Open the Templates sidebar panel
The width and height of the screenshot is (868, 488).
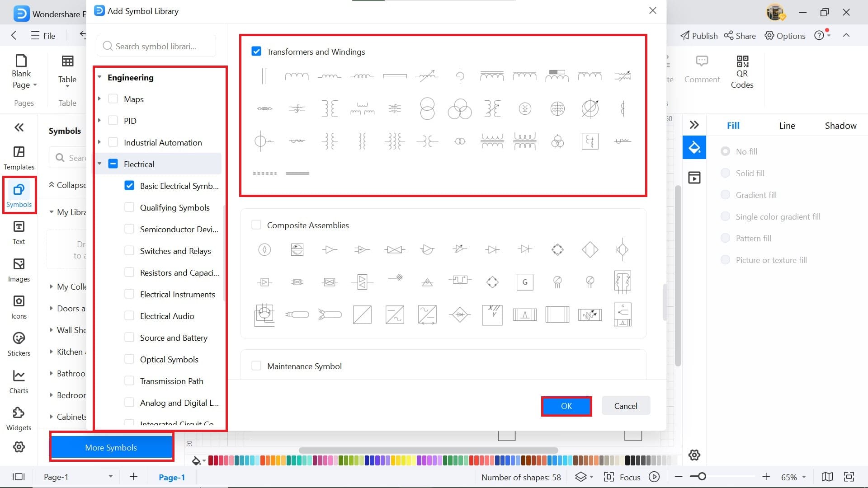[x=19, y=158]
